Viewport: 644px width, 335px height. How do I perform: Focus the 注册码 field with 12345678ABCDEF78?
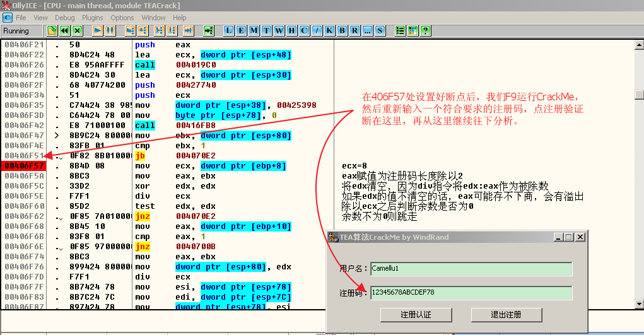coord(471,293)
